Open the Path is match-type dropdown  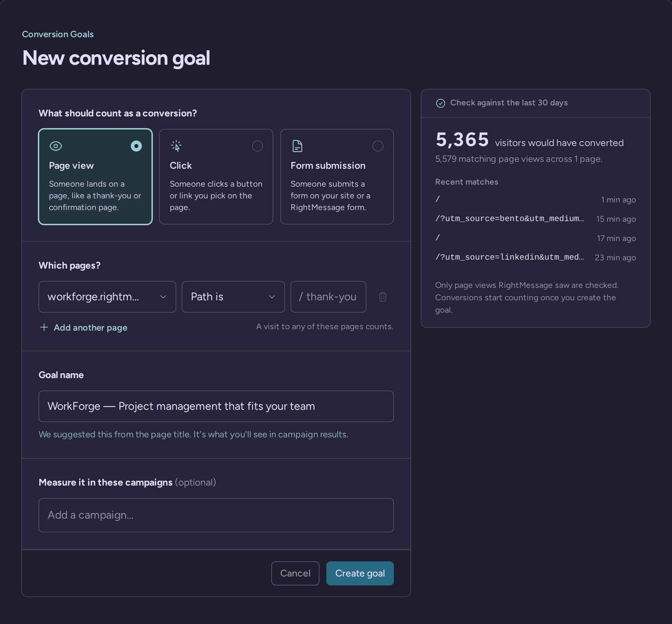pyautogui.click(x=233, y=297)
